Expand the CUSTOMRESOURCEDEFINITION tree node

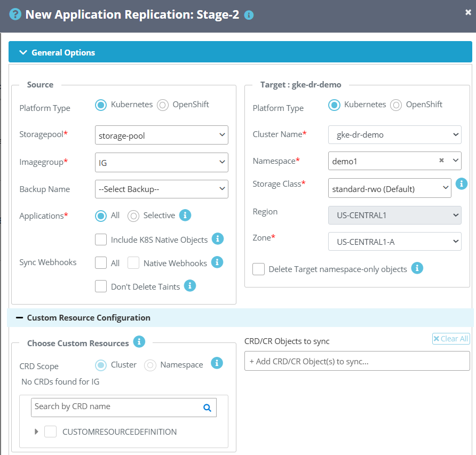(x=36, y=432)
